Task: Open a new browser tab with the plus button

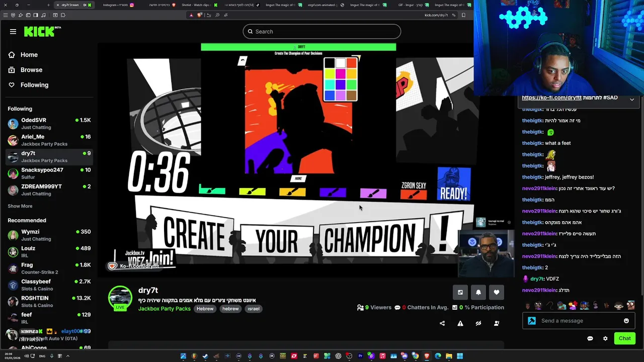Action: point(48,5)
